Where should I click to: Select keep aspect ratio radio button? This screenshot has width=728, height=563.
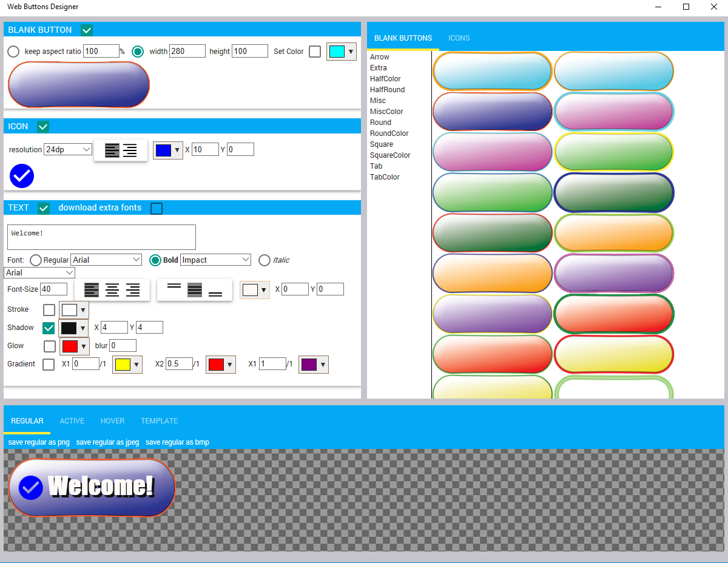click(x=13, y=52)
